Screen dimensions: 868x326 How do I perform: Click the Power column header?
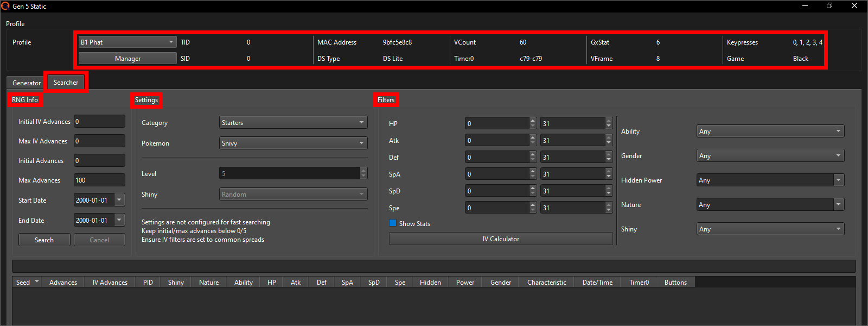pyautogui.click(x=465, y=282)
